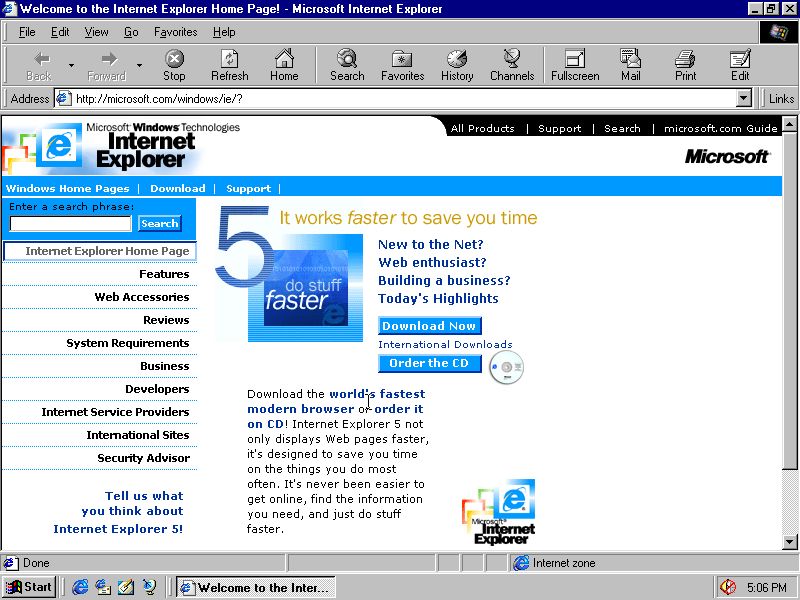Click the Download Now button
This screenshot has width=800, height=600.
point(430,326)
